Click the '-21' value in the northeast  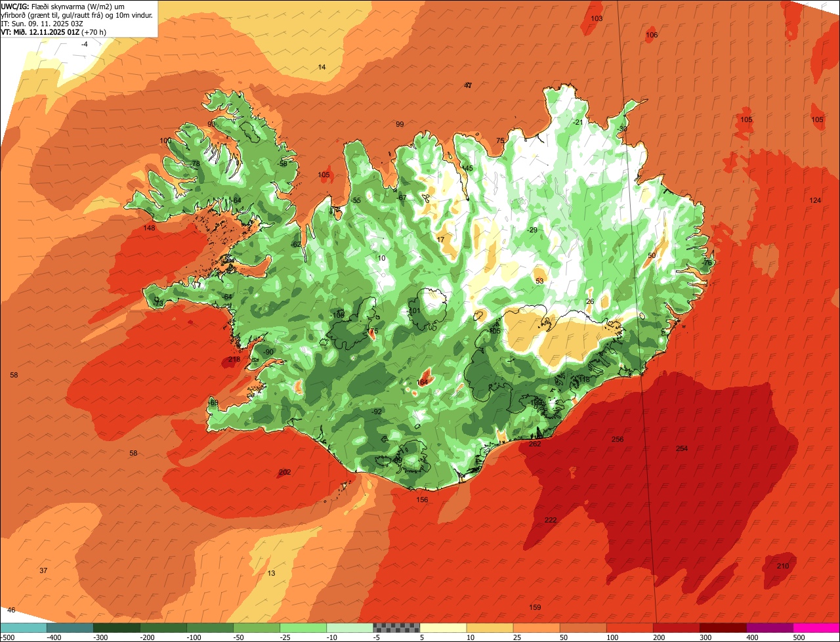577,122
